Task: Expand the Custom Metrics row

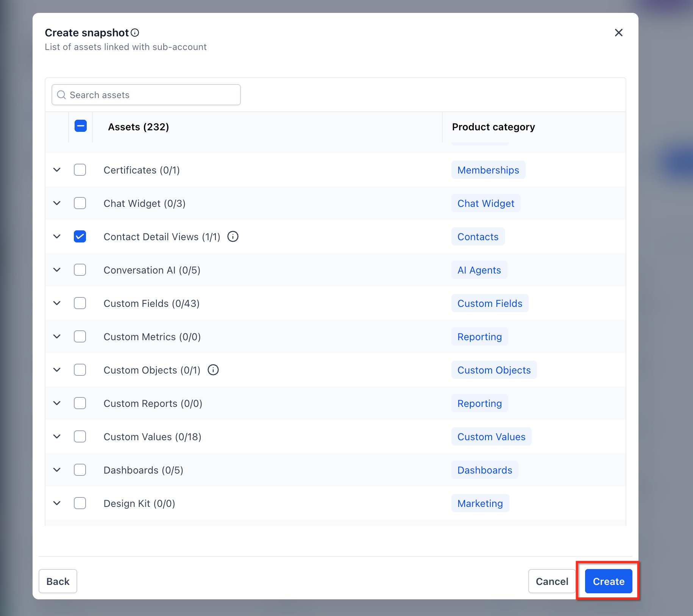Action: click(57, 336)
